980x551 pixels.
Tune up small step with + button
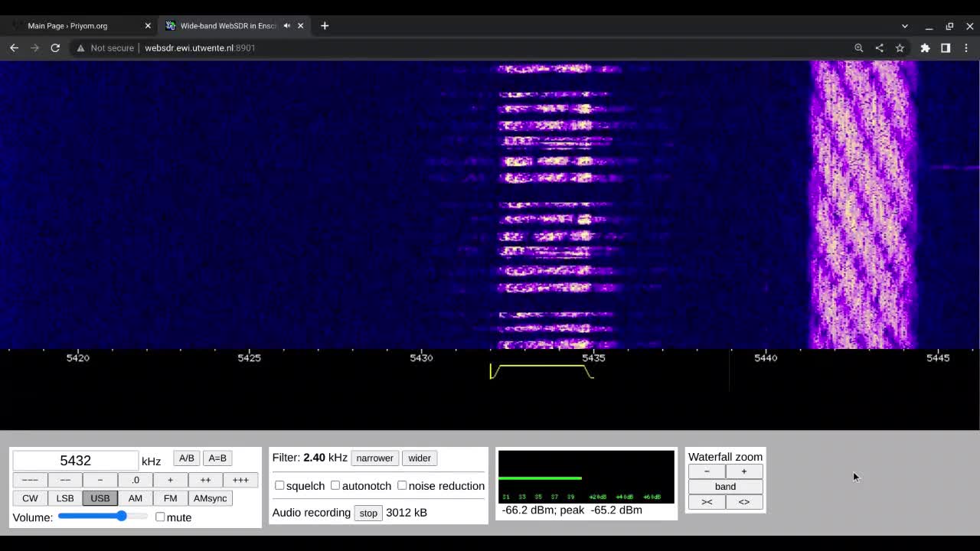click(170, 480)
